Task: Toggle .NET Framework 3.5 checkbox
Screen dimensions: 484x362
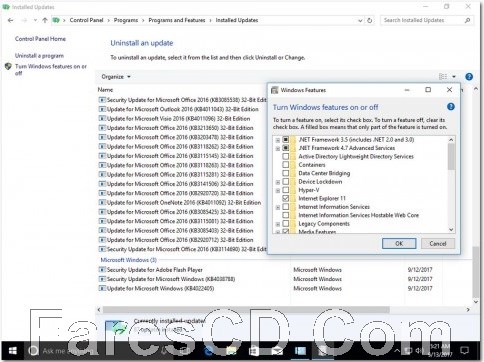Action: coord(286,139)
